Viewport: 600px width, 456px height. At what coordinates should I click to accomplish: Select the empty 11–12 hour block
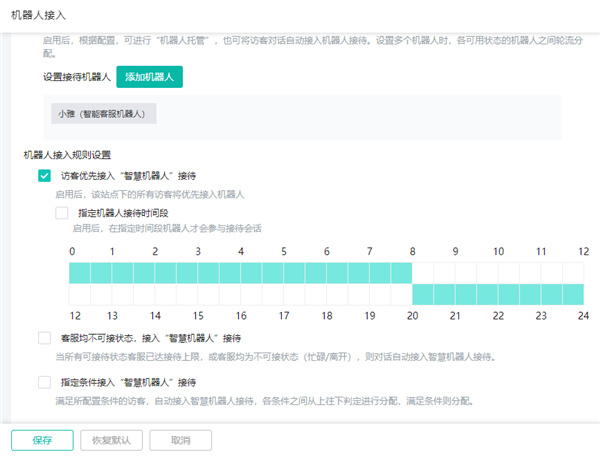[x=563, y=272]
